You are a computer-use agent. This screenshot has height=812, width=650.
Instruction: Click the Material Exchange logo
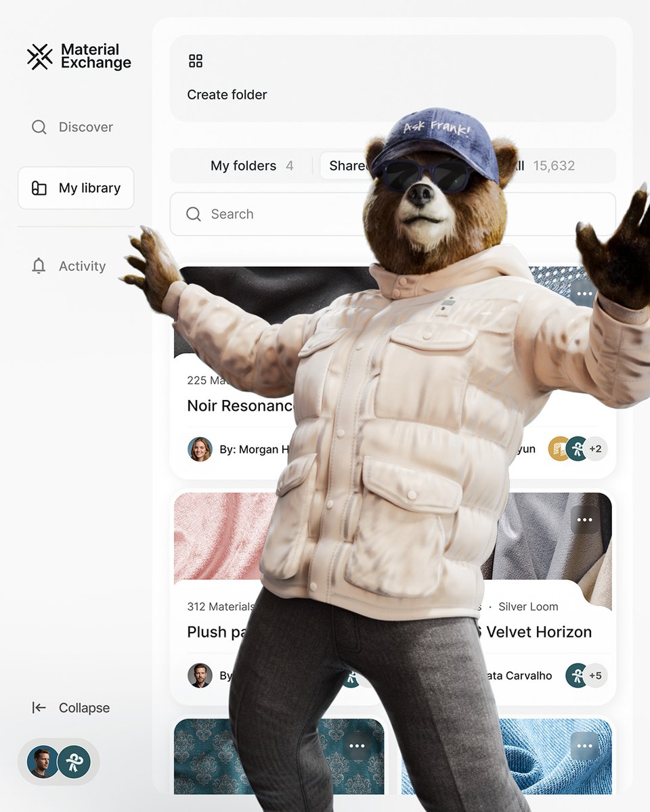coord(79,56)
